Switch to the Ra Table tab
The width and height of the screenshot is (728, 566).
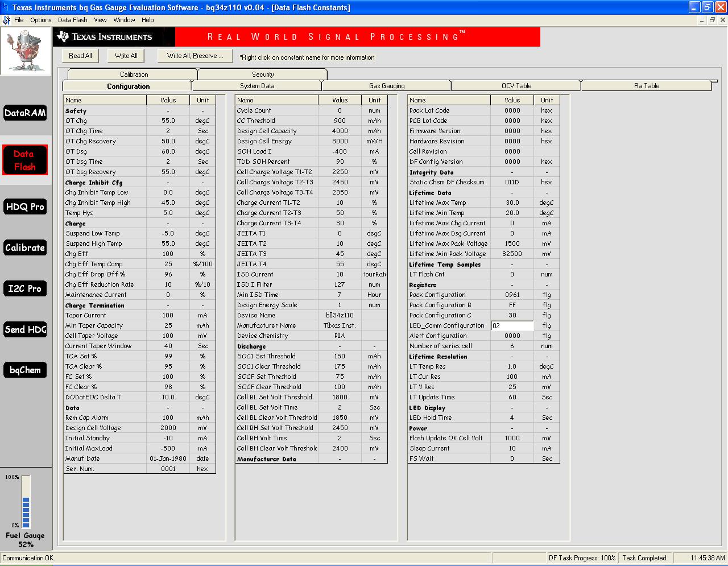(647, 86)
